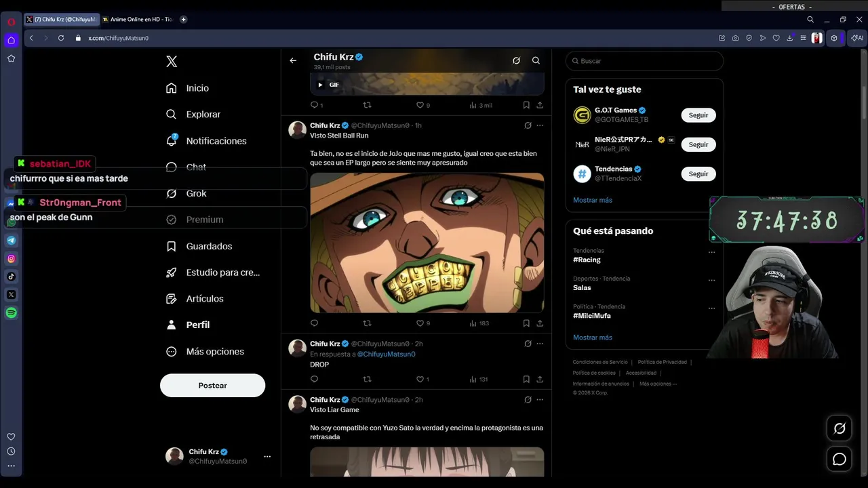Click the Postear button
868x488 pixels.
[x=212, y=385]
